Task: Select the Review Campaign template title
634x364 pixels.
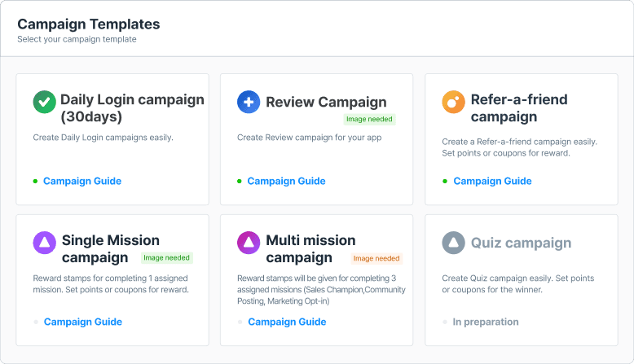Action: click(326, 102)
